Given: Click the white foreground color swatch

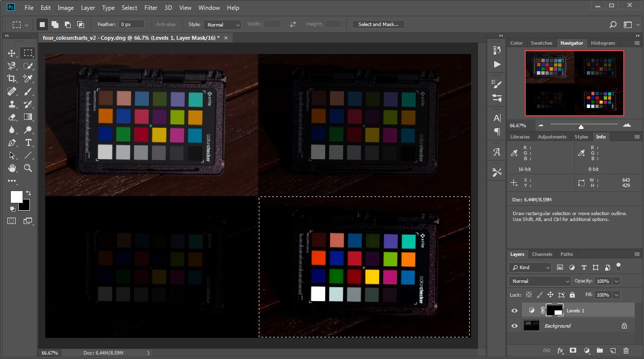Looking at the screenshot, I should coord(16,196).
